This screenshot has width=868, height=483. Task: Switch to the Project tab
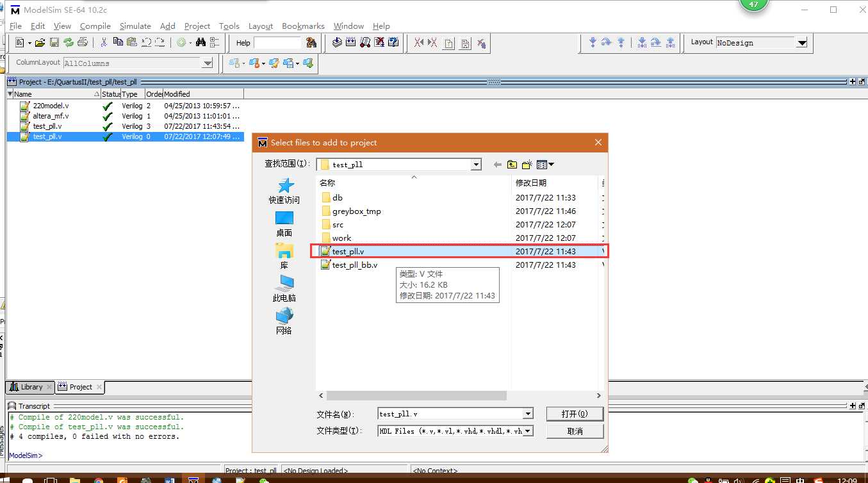tap(80, 387)
